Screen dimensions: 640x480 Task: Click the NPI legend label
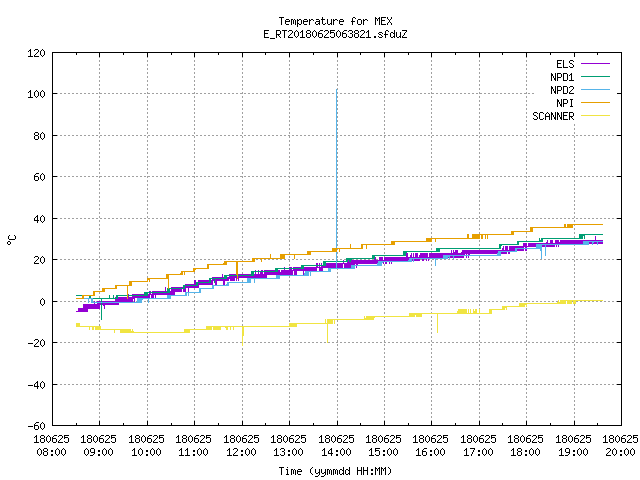(565, 103)
